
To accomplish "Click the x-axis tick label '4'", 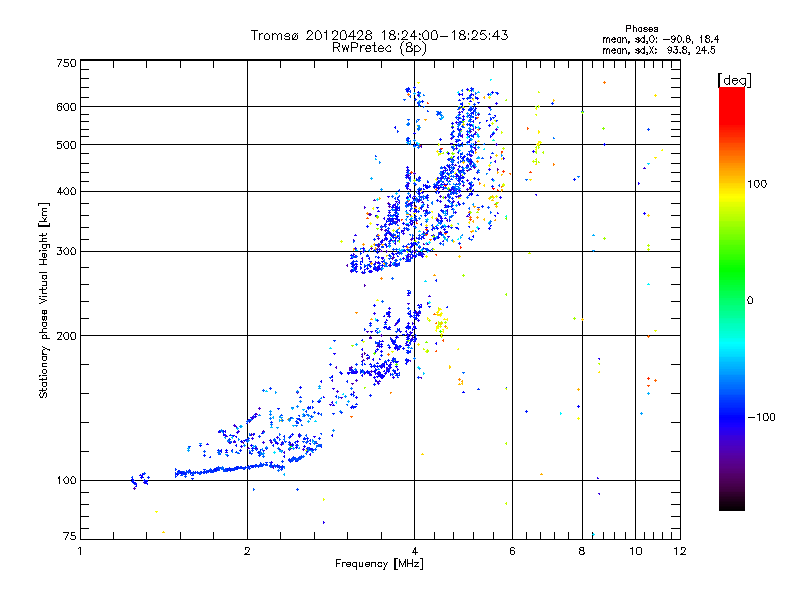I will coord(414,551).
